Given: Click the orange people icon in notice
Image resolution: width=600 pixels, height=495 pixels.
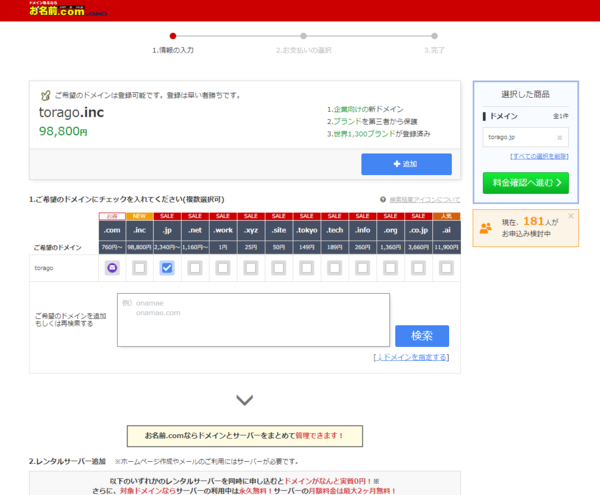Looking at the screenshot, I should 486,228.
